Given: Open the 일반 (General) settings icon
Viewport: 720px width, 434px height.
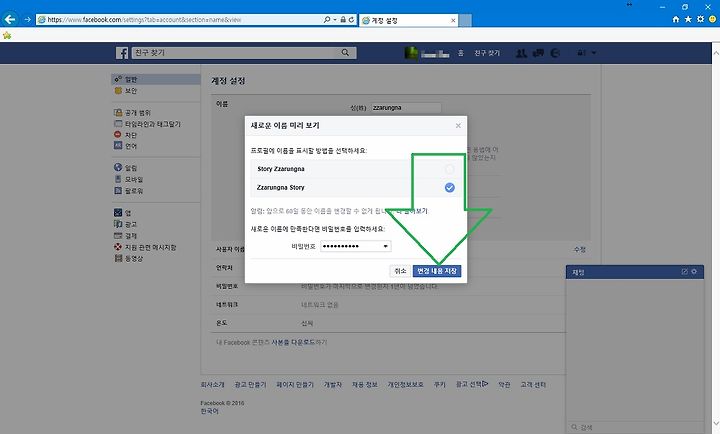Looking at the screenshot, I should pos(118,79).
